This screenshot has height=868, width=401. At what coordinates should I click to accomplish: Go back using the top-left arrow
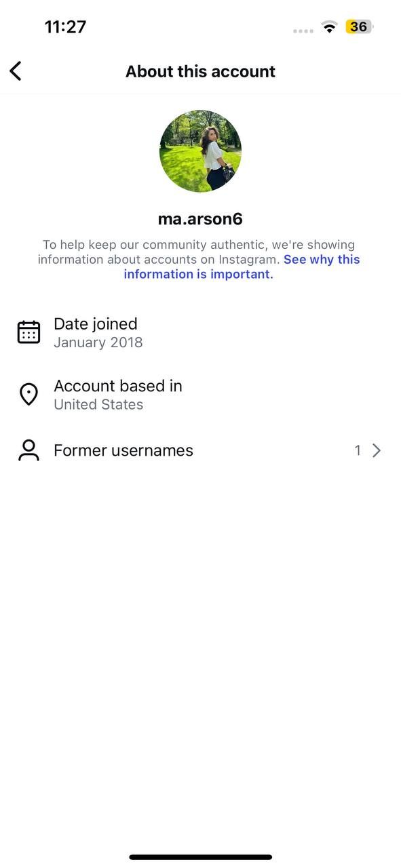16,71
